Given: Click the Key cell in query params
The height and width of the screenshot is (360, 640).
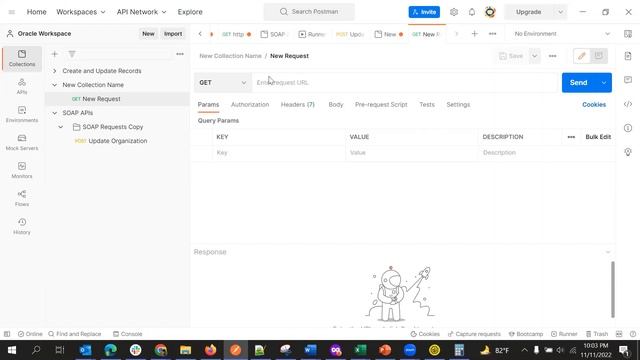Looking at the screenshot, I should coord(279,153).
